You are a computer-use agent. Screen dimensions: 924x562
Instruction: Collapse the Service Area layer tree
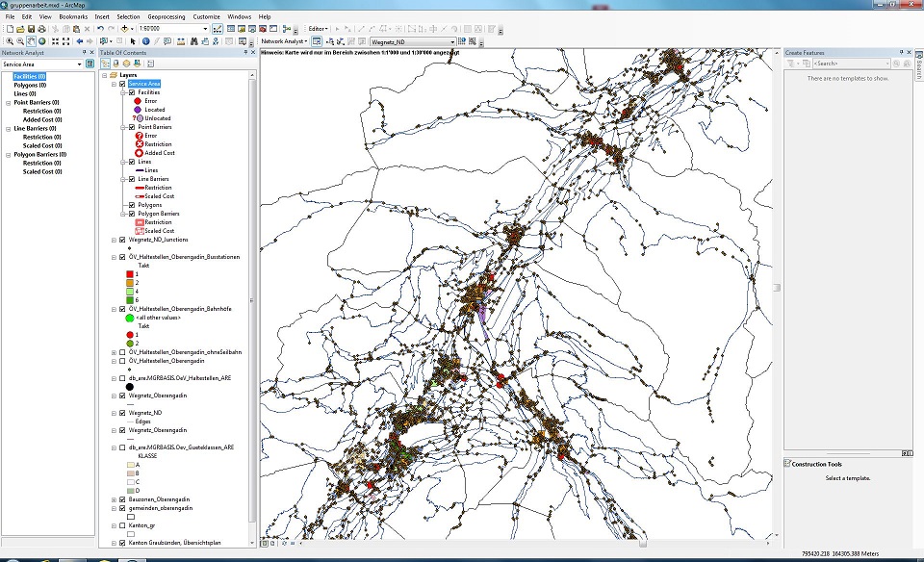[114, 84]
